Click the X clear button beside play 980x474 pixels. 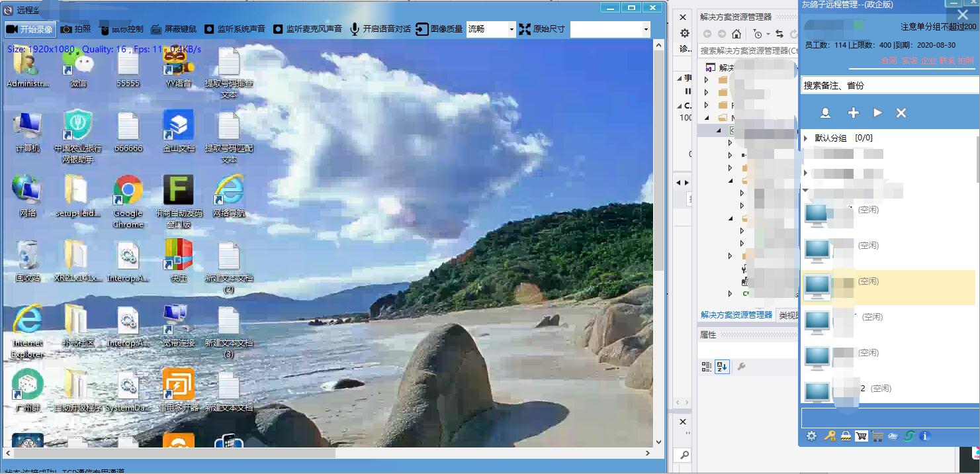901,113
